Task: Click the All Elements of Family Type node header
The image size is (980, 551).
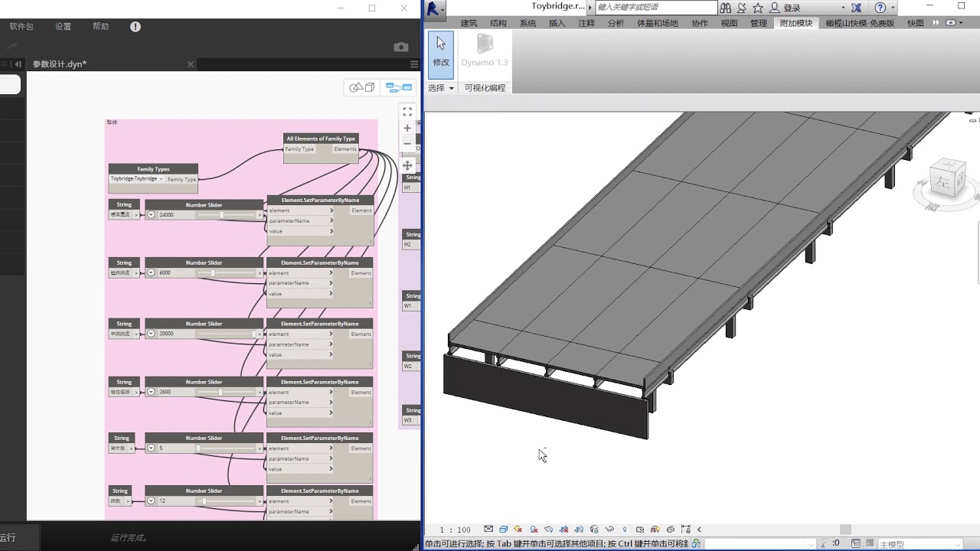Action: [321, 139]
